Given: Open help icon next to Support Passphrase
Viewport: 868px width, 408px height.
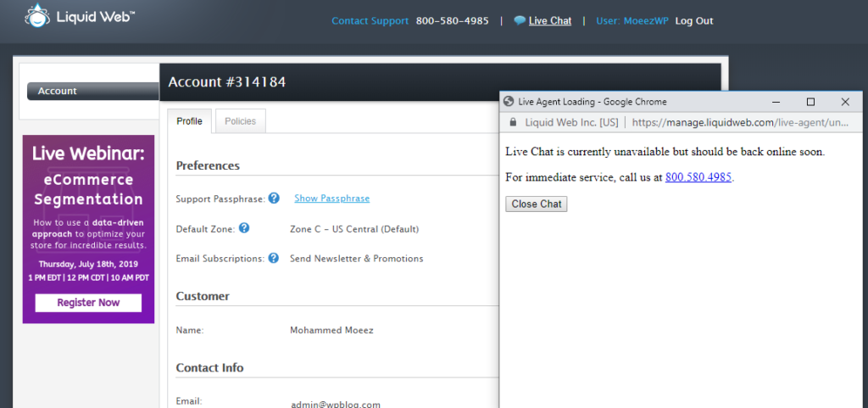Looking at the screenshot, I should click(274, 198).
